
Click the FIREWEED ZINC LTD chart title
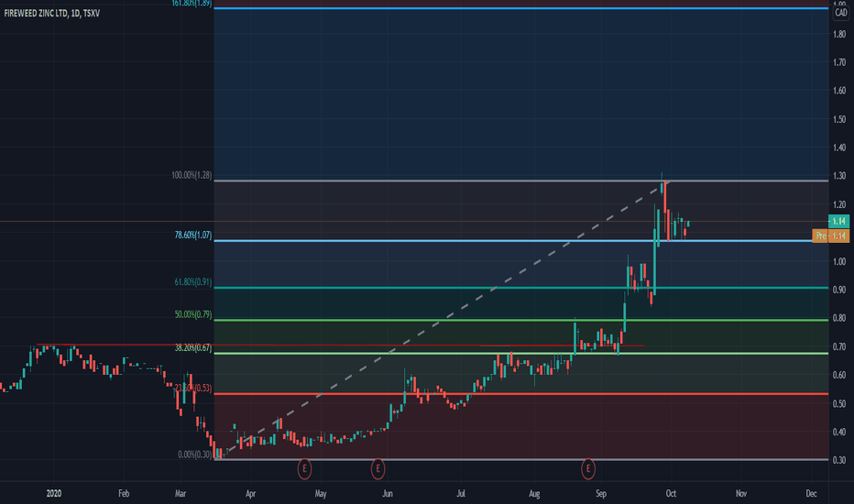(x=51, y=13)
